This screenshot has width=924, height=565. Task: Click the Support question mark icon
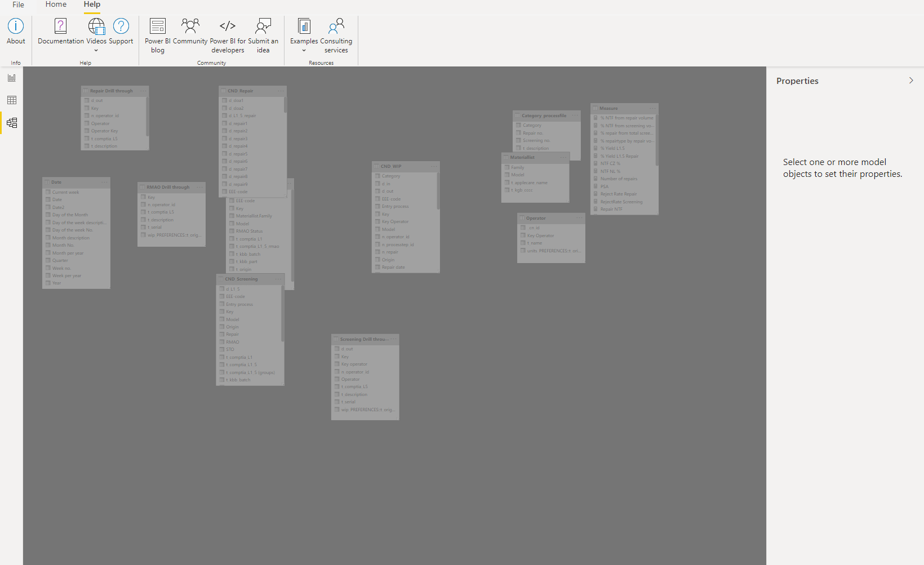click(121, 26)
